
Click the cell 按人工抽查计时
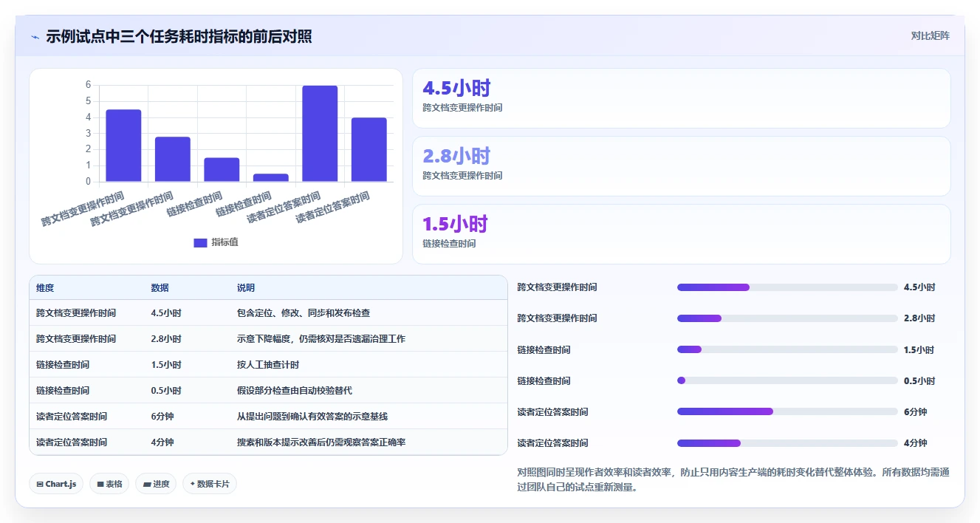(x=268, y=365)
